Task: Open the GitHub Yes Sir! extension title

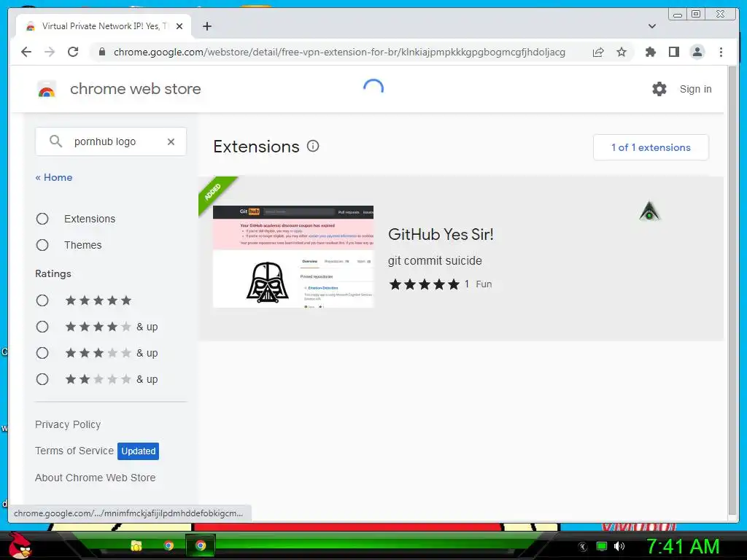Action: (441, 234)
